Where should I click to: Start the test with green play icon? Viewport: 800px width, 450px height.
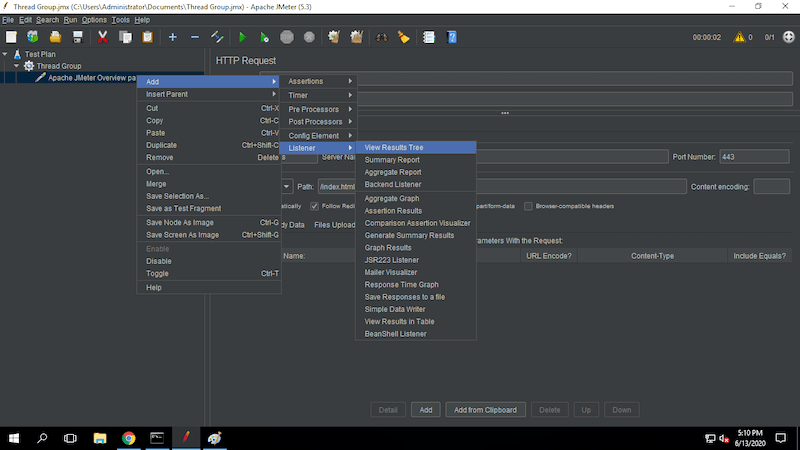[242, 37]
